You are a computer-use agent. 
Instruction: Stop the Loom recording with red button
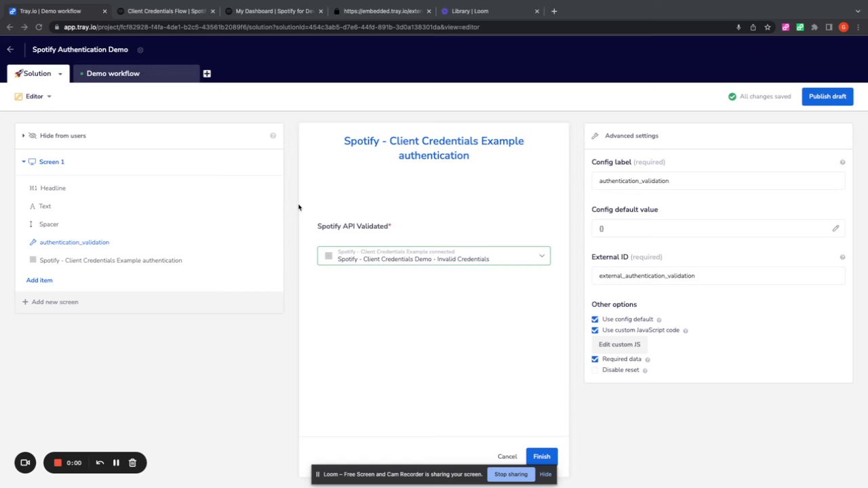pos(58,463)
